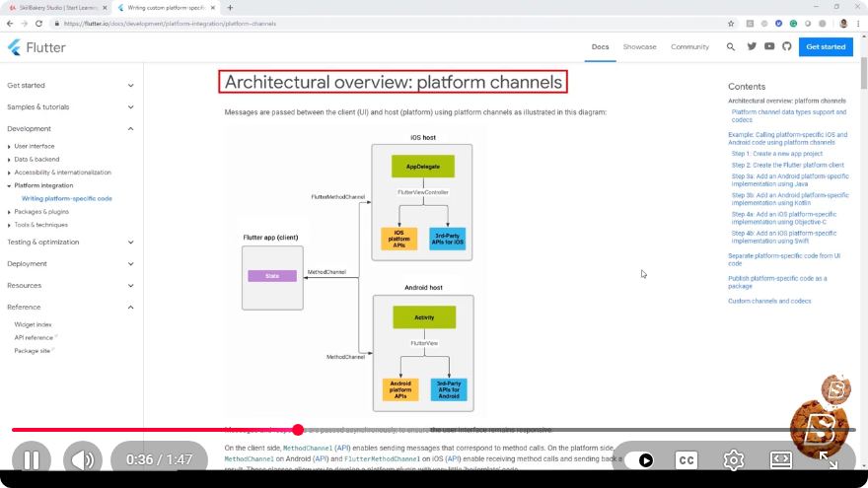Open the API reference link
Viewport: 868px width, 488px height.
(x=36, y=337)
